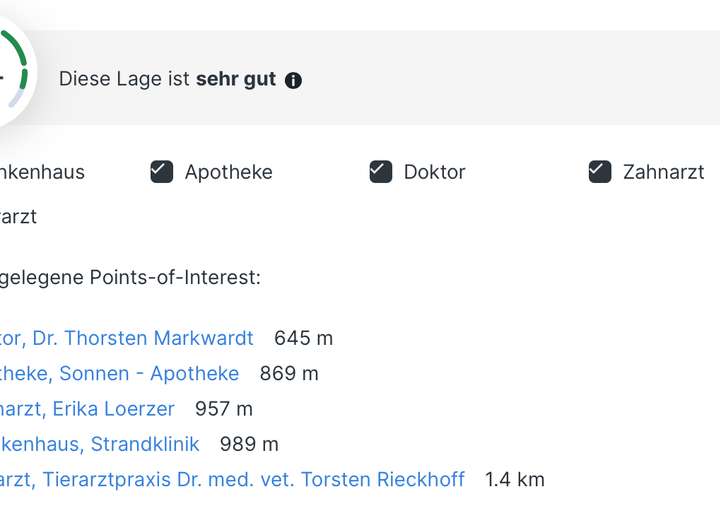
Task: Click the partially visible Tierarzt filter label
Action: [x=18, y=217]
